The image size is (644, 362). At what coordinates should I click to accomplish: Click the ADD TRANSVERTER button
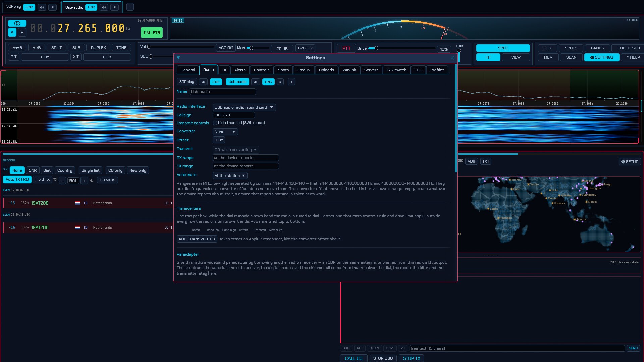tap(197, 239)
